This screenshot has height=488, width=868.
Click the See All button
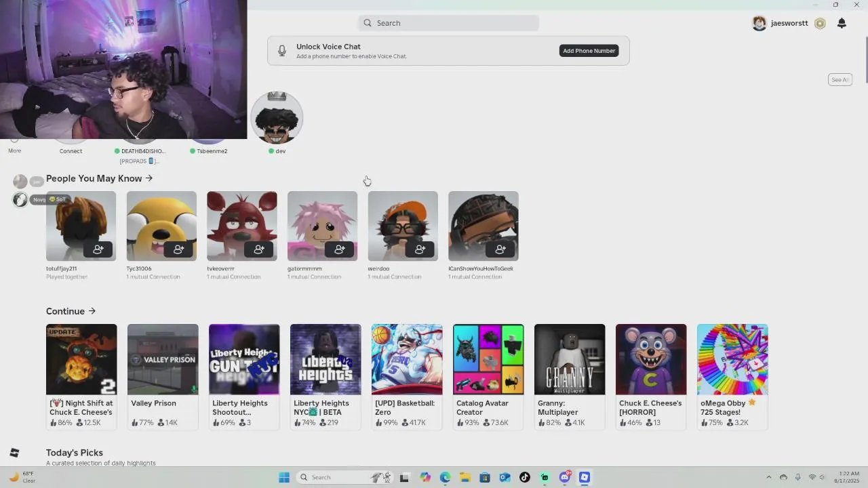840,80
